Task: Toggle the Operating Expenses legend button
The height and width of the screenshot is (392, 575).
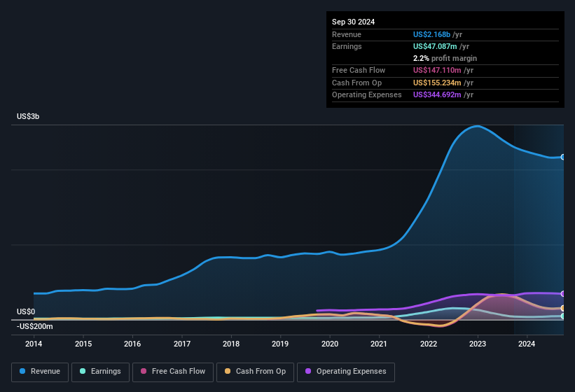Action: [345, 372]
